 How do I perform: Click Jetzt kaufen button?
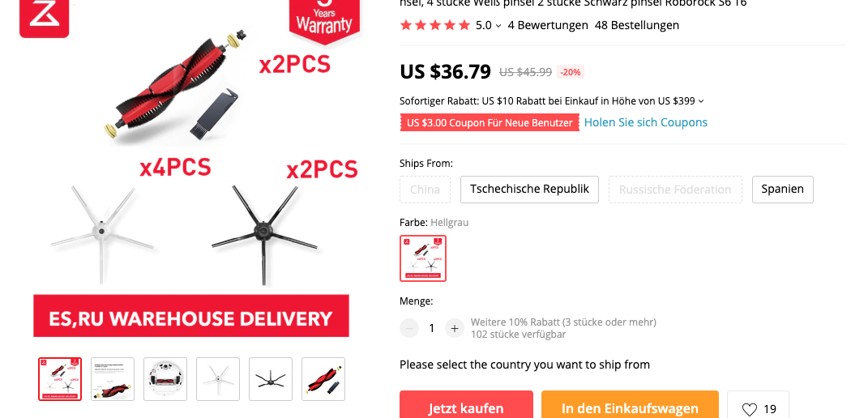tap(466, 407)
